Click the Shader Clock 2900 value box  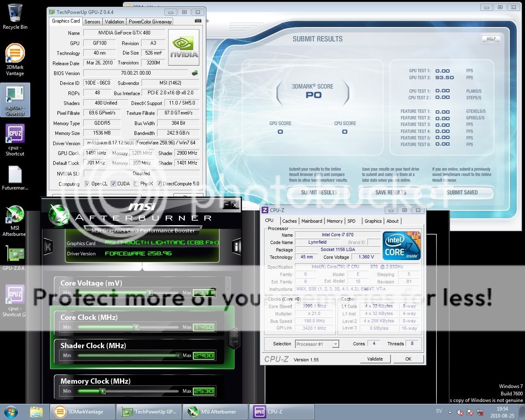click(204, 355)
